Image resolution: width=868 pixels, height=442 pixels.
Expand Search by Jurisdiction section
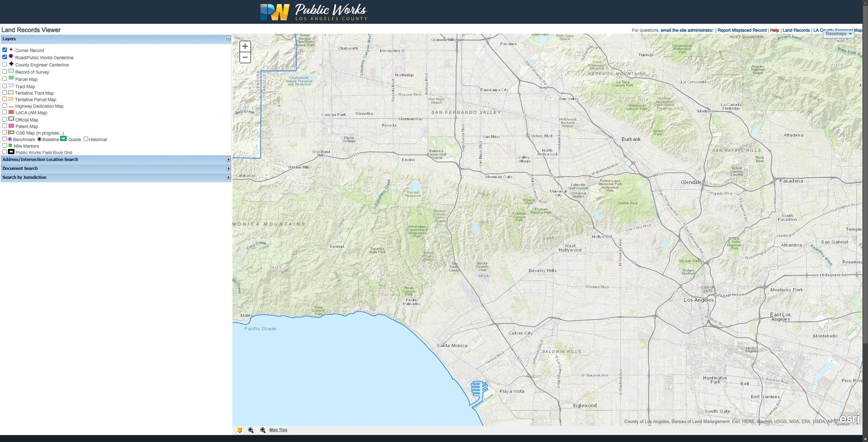[228, 177]
